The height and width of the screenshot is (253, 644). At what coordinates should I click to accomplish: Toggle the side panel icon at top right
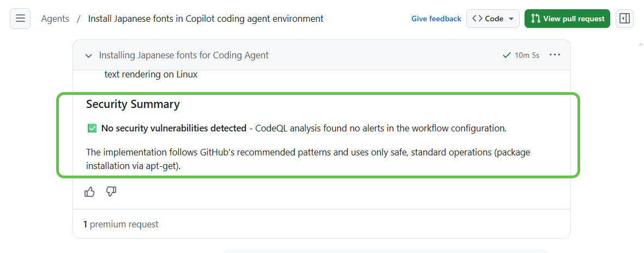[x=624, y=19]
